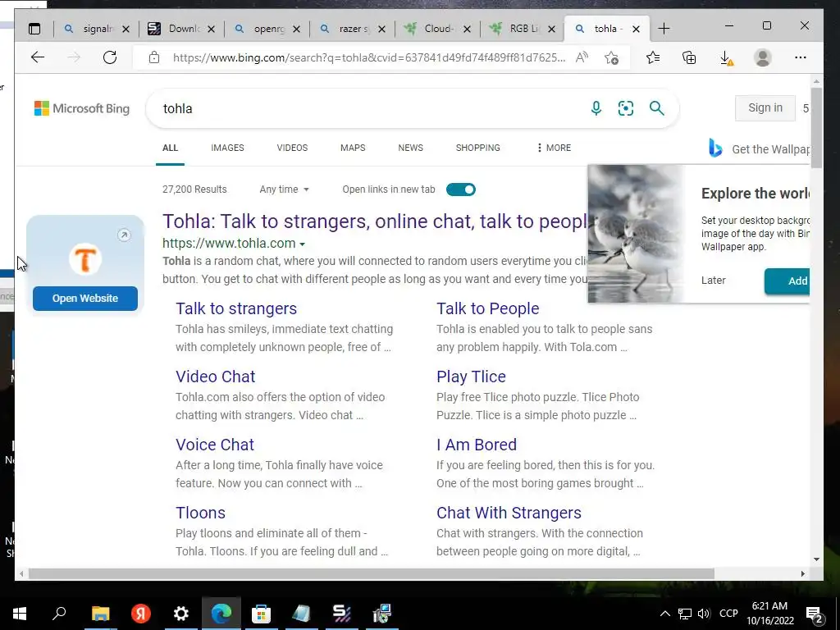The height and width of the screenshot is (630, 840).
Task: Open Windows taskbar search
Action: 59,613
